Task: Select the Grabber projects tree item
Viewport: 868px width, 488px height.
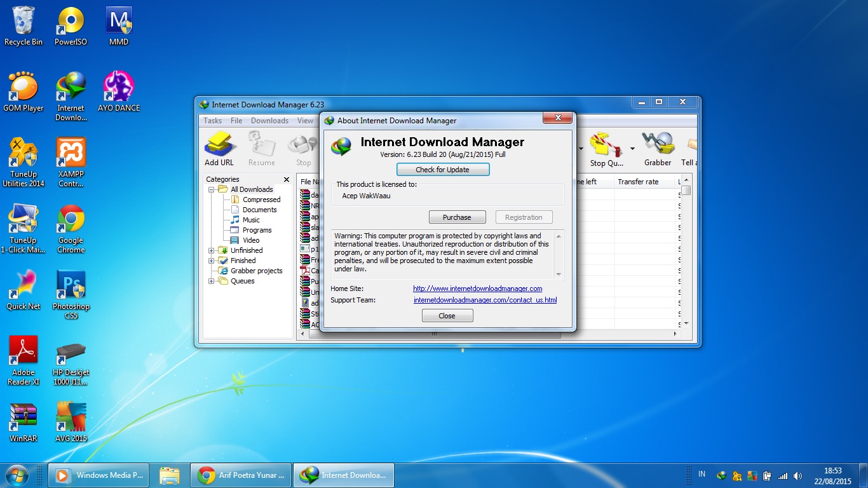Action: pos(256,271)
